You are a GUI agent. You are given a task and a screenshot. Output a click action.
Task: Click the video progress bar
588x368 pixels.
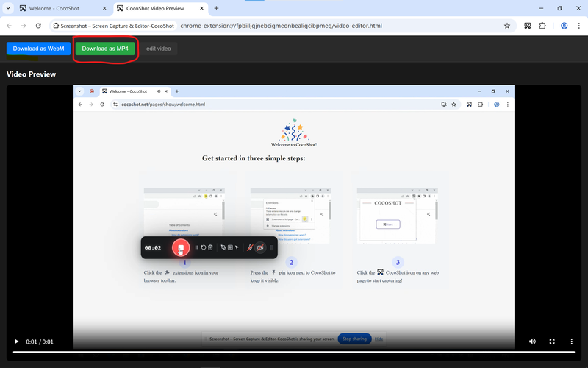tap(294, 352)
